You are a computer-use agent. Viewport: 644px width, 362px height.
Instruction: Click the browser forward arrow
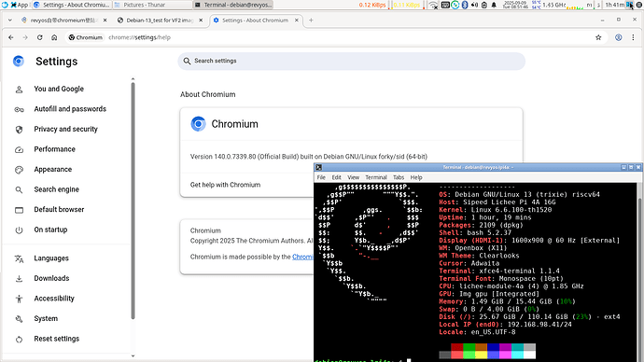pos(25,37)
